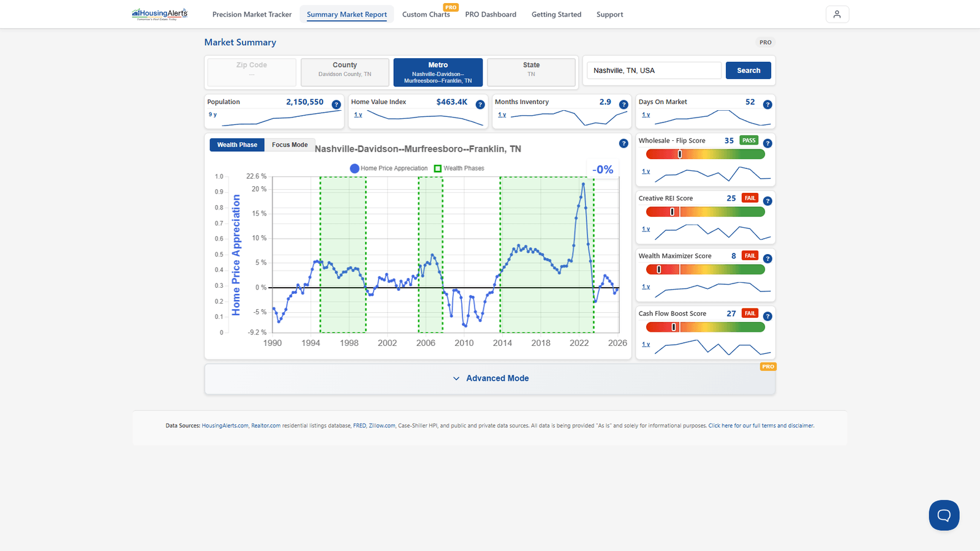The image size is (980, 551).
Task: Click the HousingAlerts logo
Action: [160, 14]
